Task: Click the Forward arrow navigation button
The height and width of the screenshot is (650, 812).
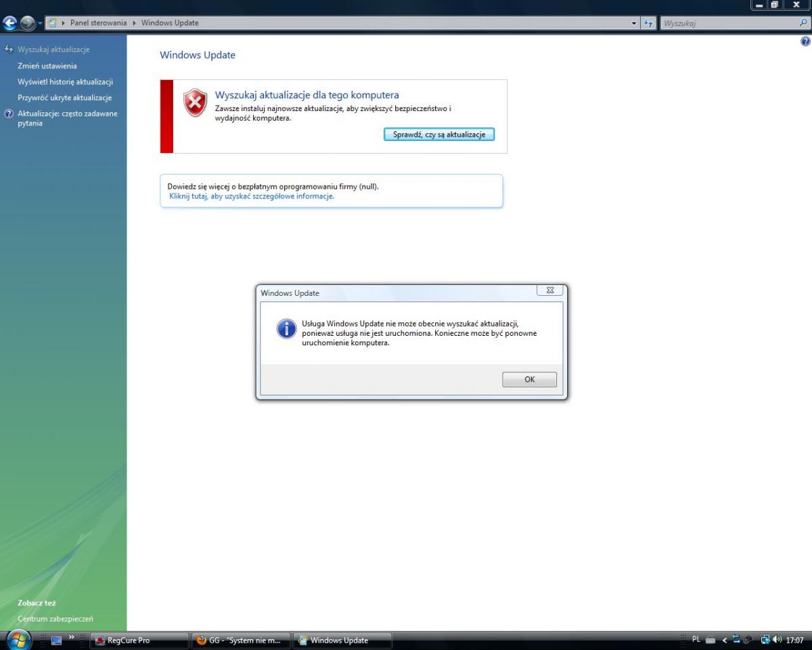Action: coord(28,23)
